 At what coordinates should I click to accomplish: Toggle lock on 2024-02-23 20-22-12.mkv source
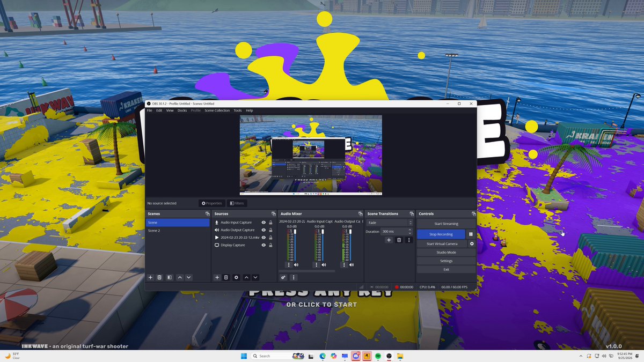(x=270, y=238)
